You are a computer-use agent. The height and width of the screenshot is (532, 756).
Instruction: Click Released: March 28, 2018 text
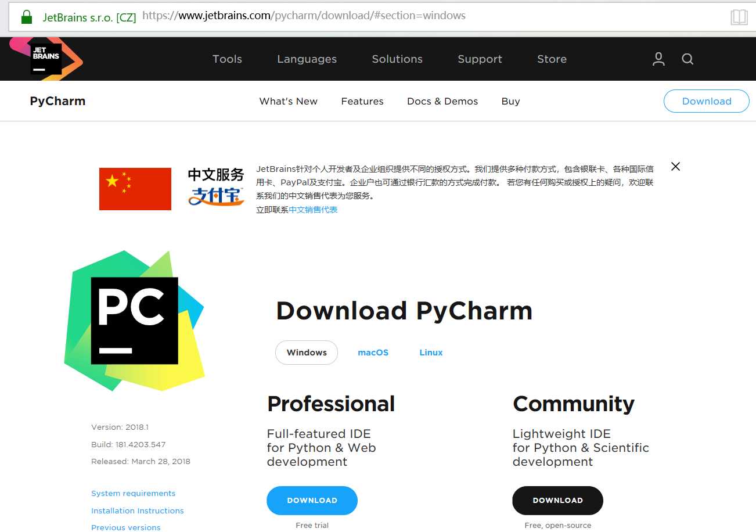coord(141,461)
